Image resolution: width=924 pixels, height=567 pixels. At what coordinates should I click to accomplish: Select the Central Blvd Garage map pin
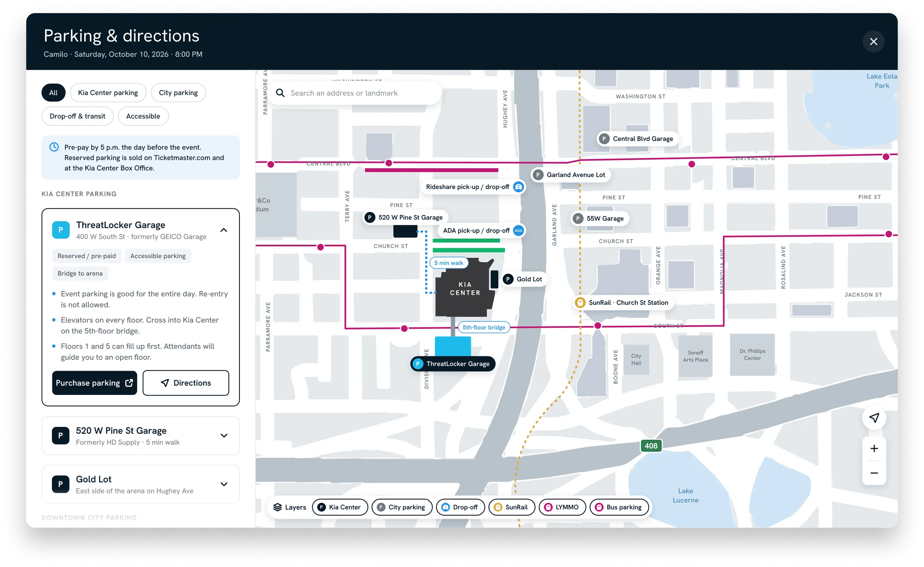click(x=637, y=139)
